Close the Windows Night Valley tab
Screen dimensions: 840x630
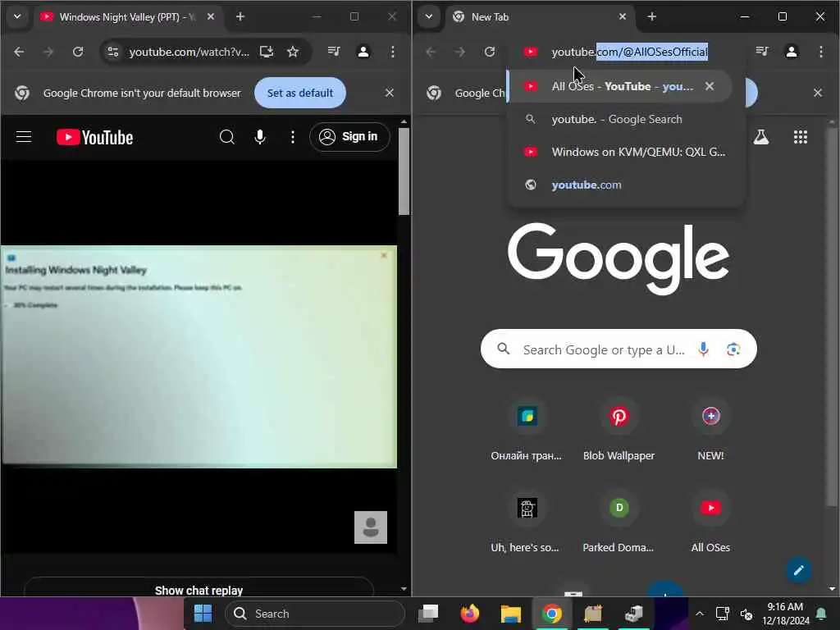tap(211, 17)
